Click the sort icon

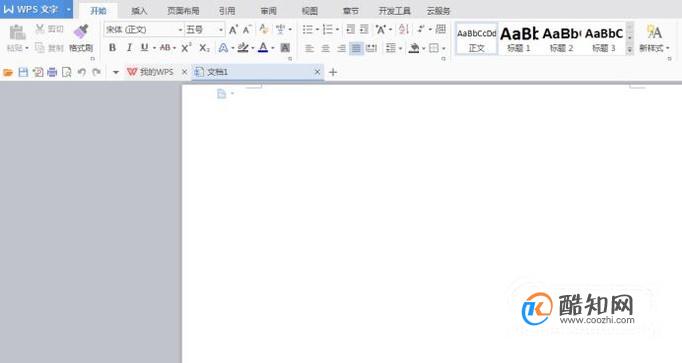coord(404,30)
